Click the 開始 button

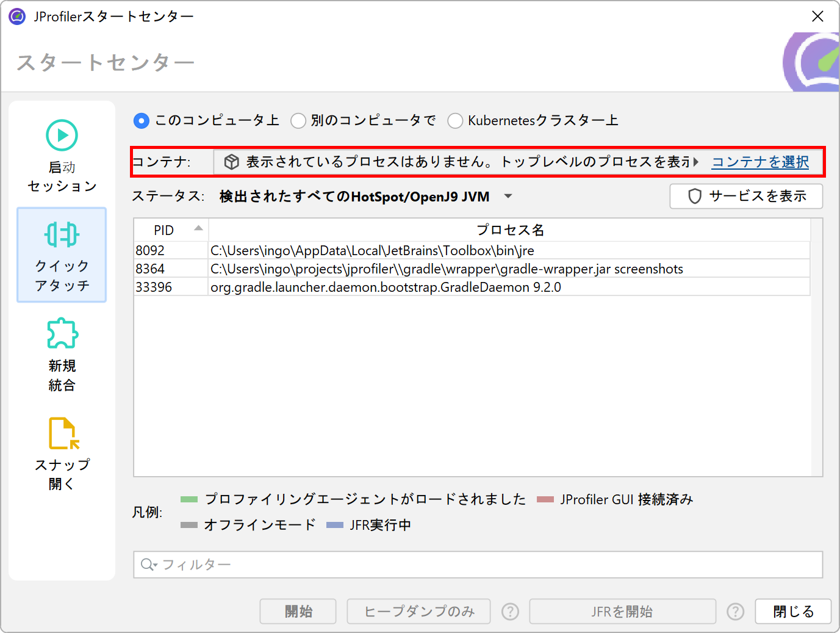(298, 612)
